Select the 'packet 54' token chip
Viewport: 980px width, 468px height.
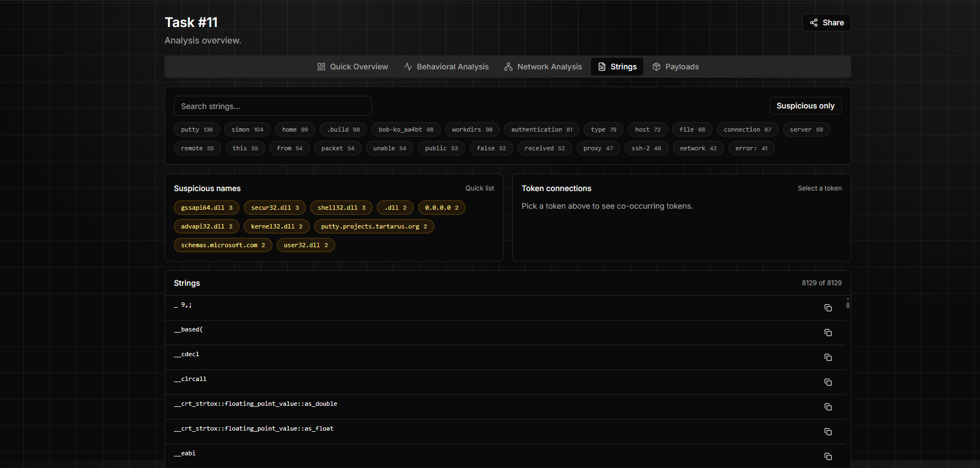pyautogui.click(x=338, y=148)
